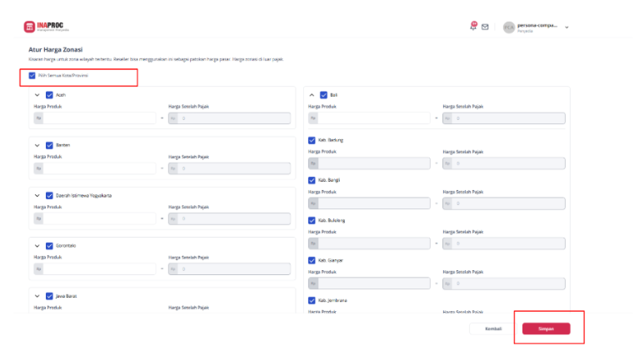
Task: Expand the Daerah Istimewa Yogyakarta section
Action: [x=37, y=195]
